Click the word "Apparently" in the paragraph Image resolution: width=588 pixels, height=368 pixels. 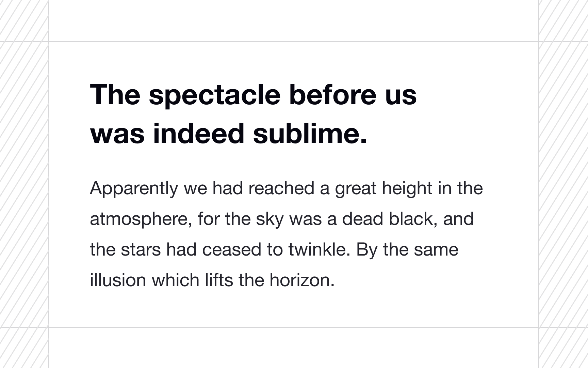tap(134, 188)
